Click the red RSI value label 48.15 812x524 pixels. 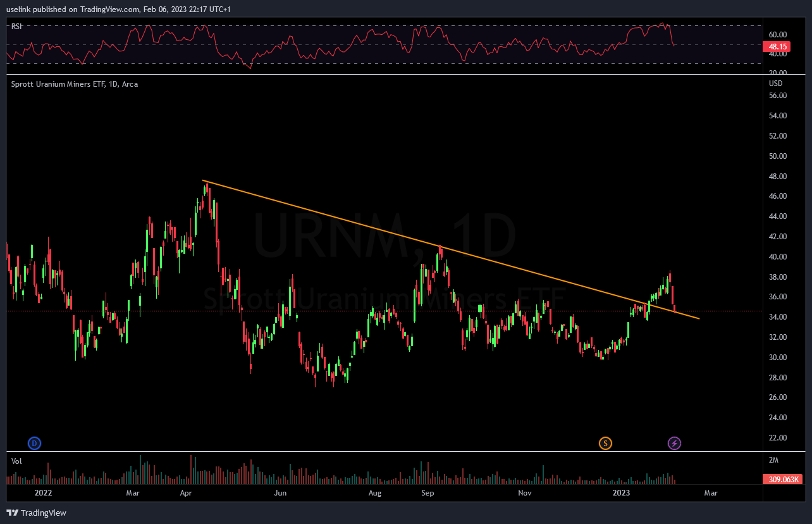(778, 47)
